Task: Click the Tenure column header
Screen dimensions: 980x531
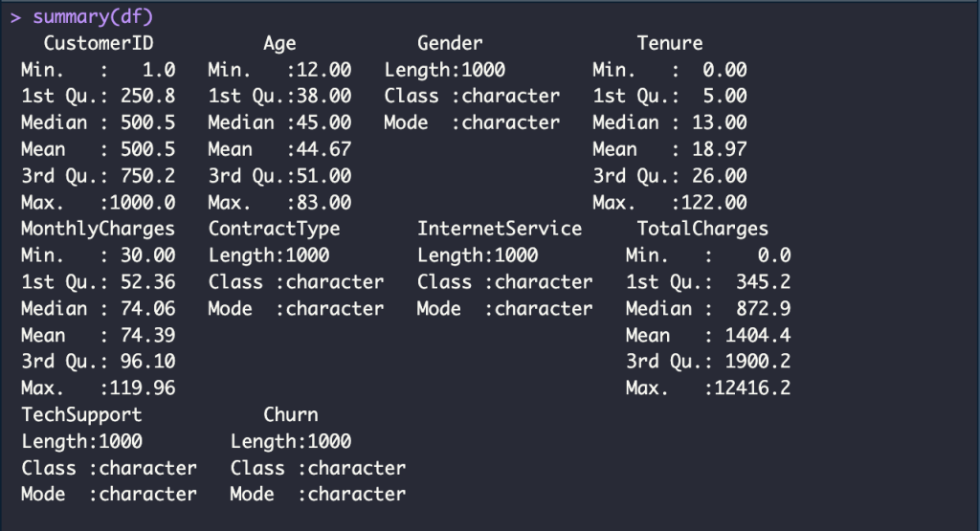Action: 670,43
